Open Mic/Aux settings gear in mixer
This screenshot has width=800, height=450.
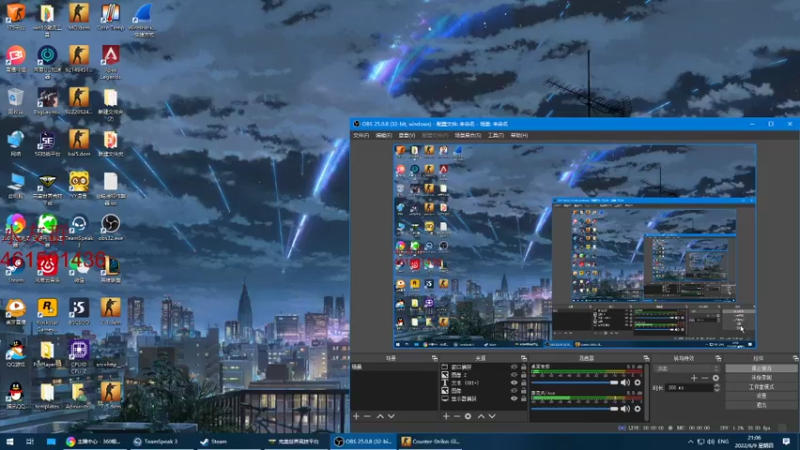point(637,409)
